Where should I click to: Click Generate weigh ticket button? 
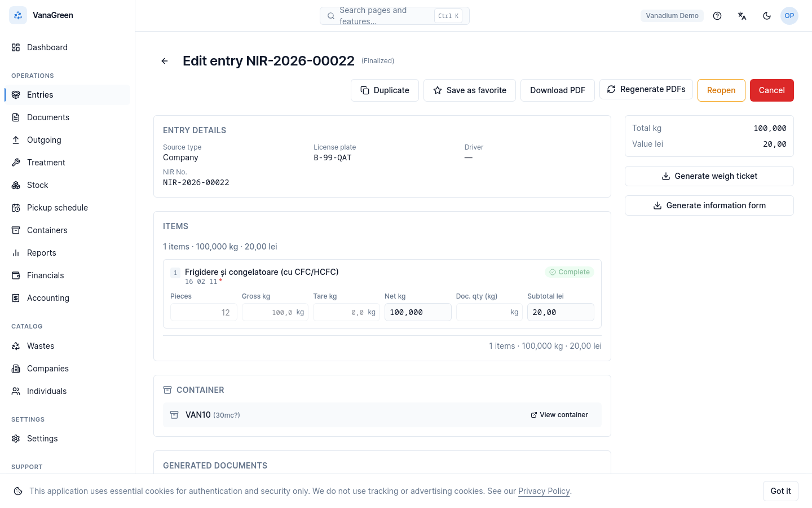click(x=709, y=176)
